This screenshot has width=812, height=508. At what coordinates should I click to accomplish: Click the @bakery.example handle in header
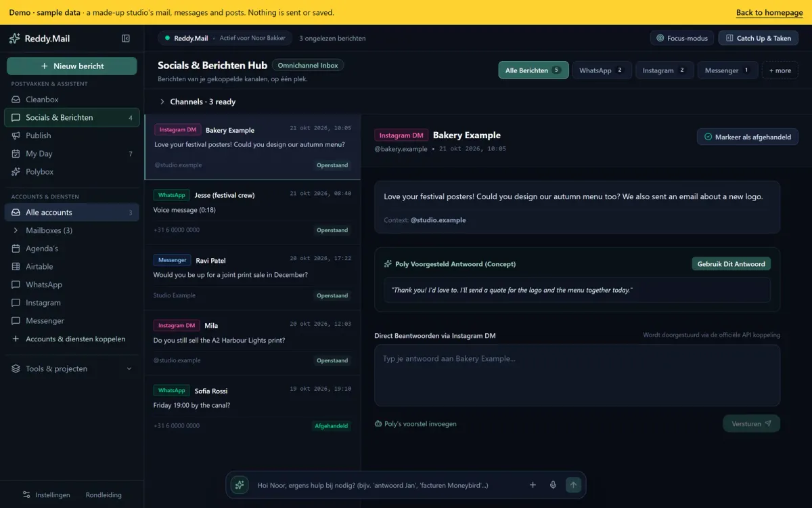click(x=401, y=149)
